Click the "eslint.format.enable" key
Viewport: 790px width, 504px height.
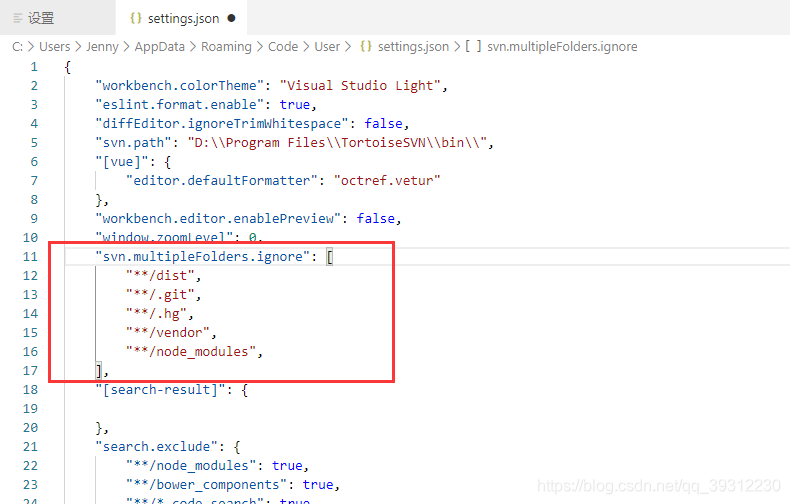180,105
